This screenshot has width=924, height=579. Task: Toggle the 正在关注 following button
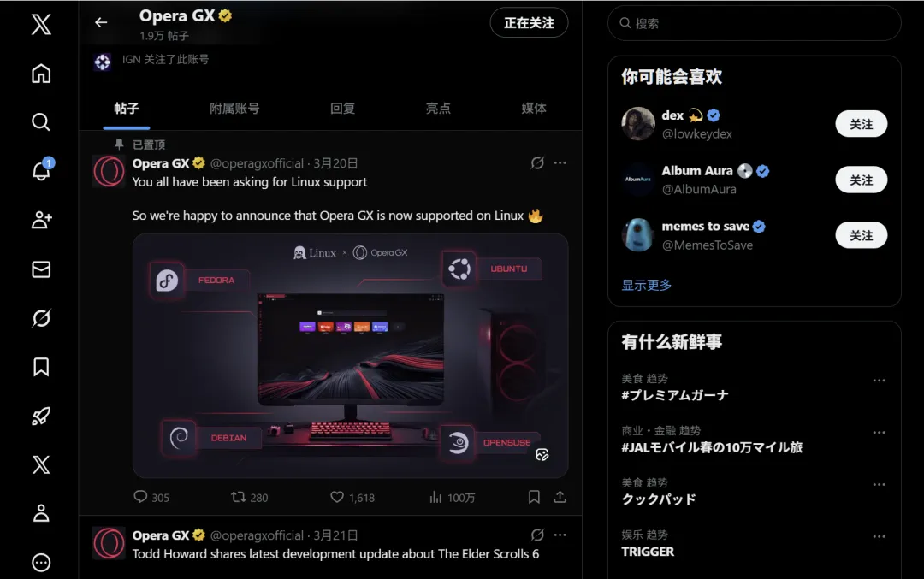point(529,23)
